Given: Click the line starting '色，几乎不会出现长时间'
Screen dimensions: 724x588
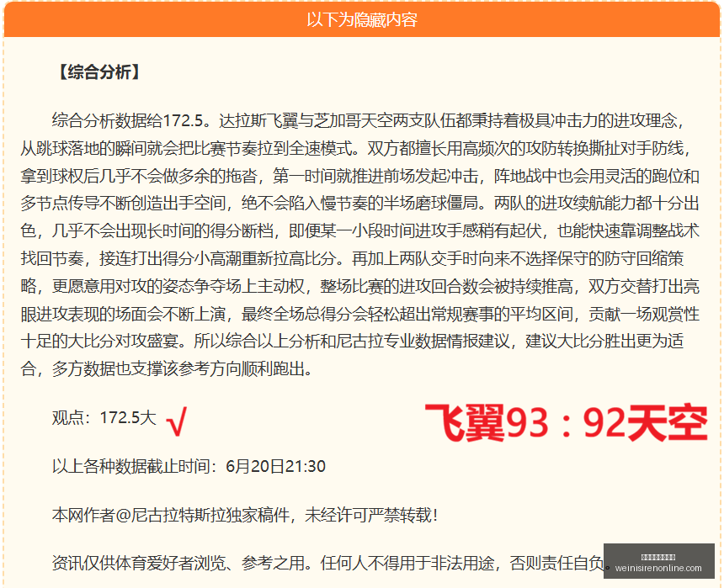Looking at the screenshot, I should [360, 230].
